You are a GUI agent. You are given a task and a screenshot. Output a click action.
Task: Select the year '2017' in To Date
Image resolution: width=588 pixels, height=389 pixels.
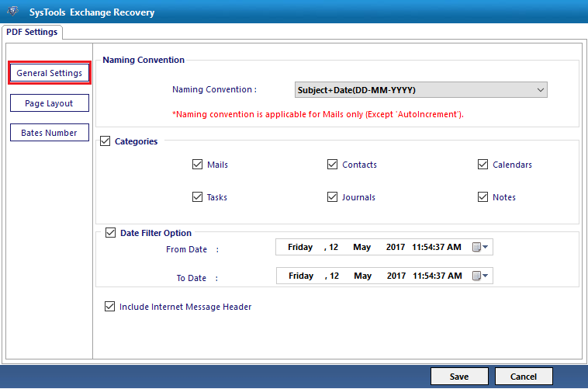[396, 276]
